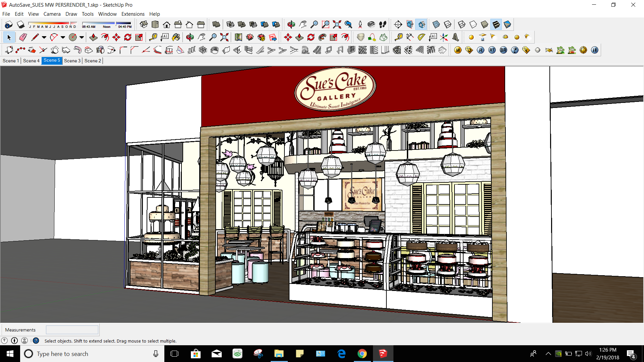Toggle Shaded With Textures style
The image size is (644, 362).
496,24
